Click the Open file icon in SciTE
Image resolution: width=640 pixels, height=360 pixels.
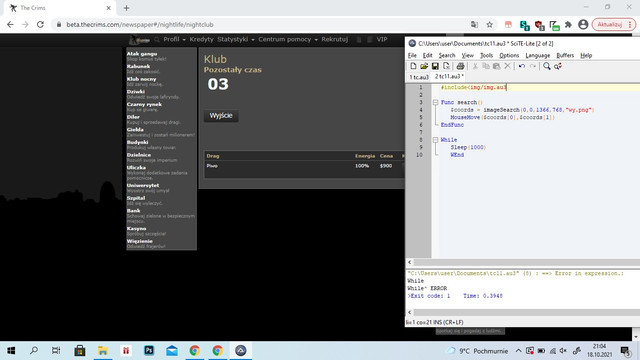(424, 66)
